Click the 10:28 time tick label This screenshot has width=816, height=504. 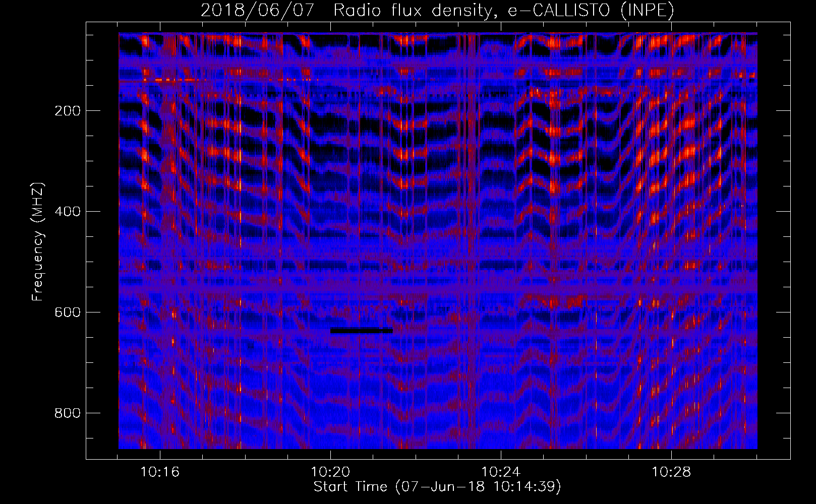[x=671, y=472]
